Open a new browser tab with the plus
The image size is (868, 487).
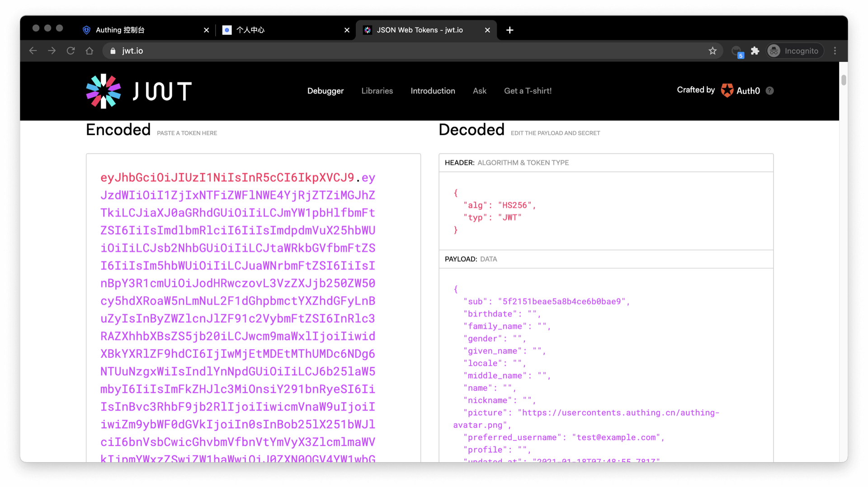point(509,30)
